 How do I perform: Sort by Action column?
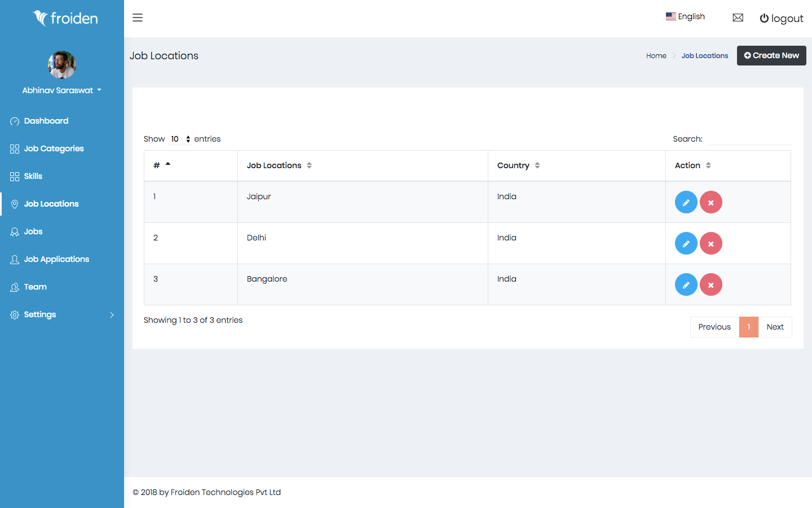(x=728, y=165)
